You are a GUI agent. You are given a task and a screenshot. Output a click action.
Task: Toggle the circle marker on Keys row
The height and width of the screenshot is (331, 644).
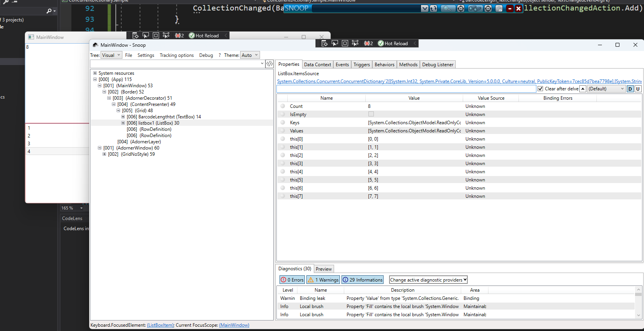point(283,122)
